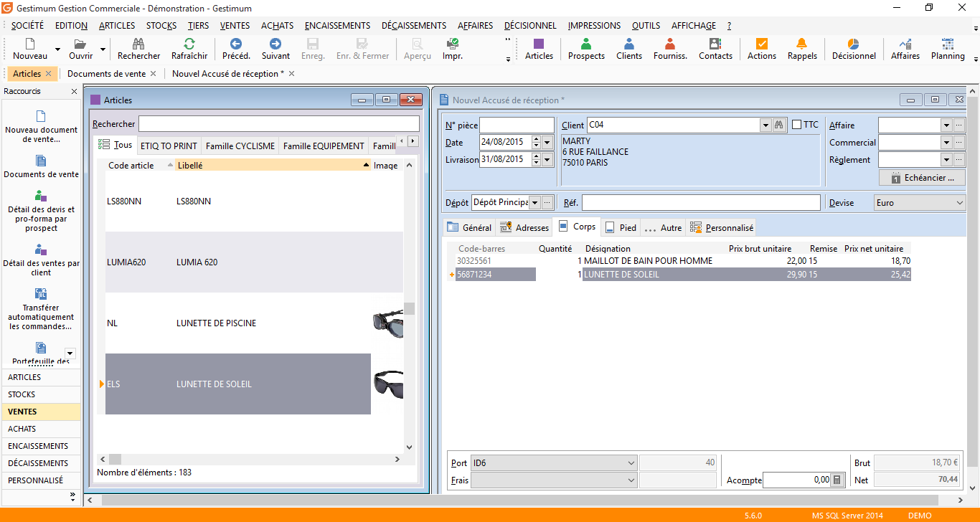Open the Actions toolbar icon

coord(762,44)
